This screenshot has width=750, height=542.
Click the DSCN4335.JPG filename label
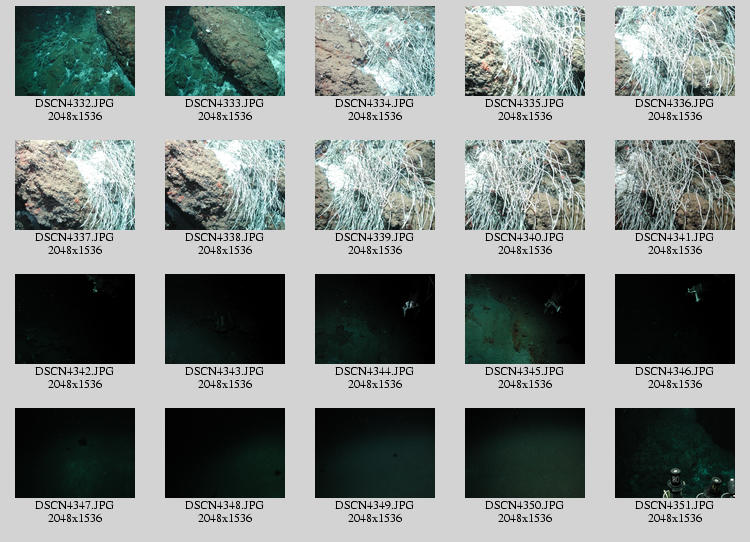coord(525,103)
